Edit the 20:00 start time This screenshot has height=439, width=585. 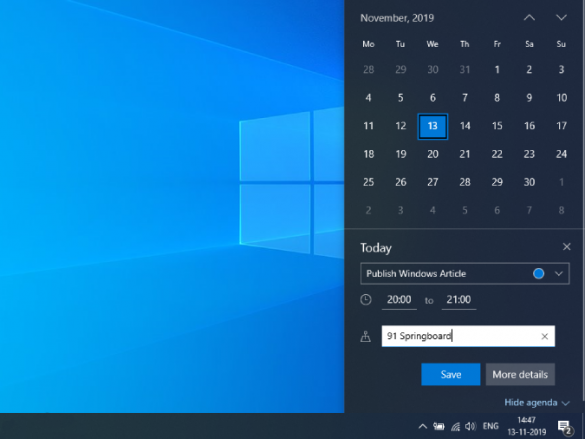399,300
